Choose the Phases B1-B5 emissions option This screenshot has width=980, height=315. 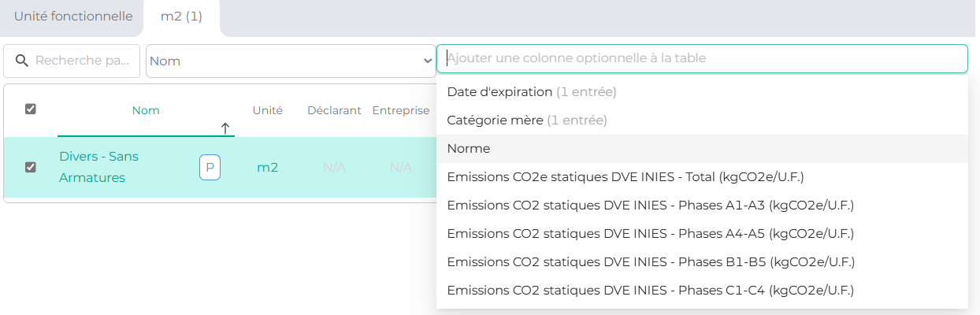click(650, 262)
